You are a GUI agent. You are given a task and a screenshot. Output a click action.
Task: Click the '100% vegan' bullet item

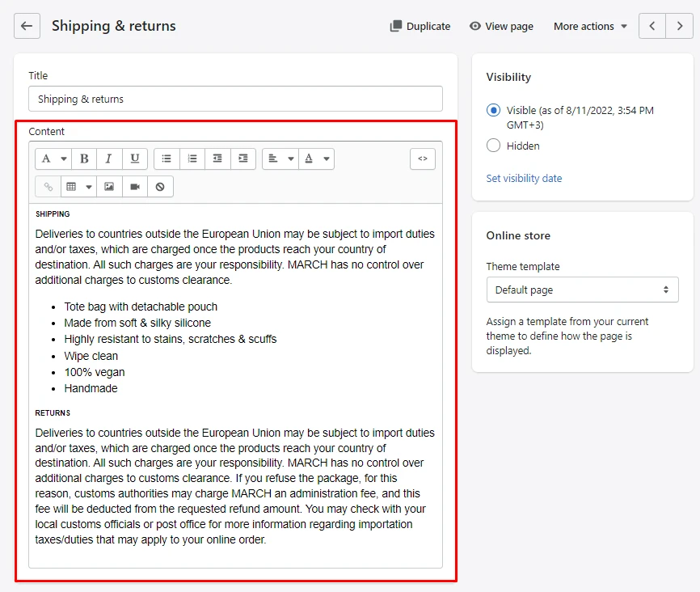click(x=95, y=372)
